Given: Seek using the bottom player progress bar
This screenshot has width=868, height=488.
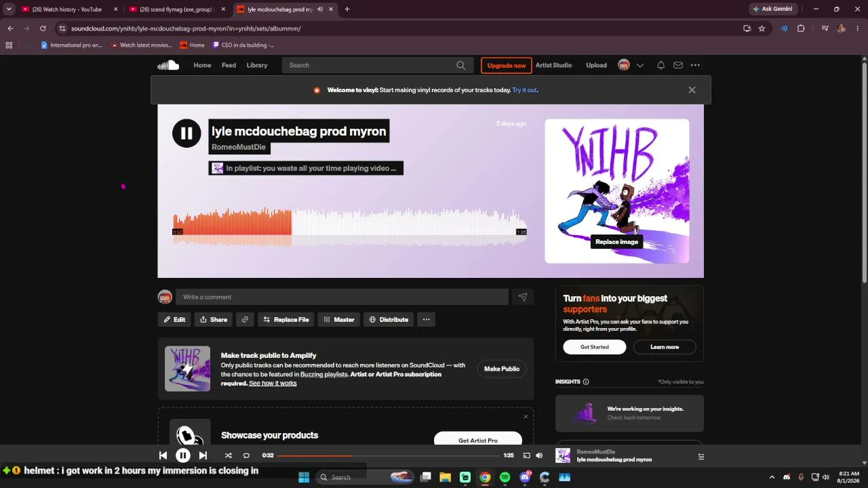Looking at the screenshot, I should pyautogui.click(x=389, y=455).
